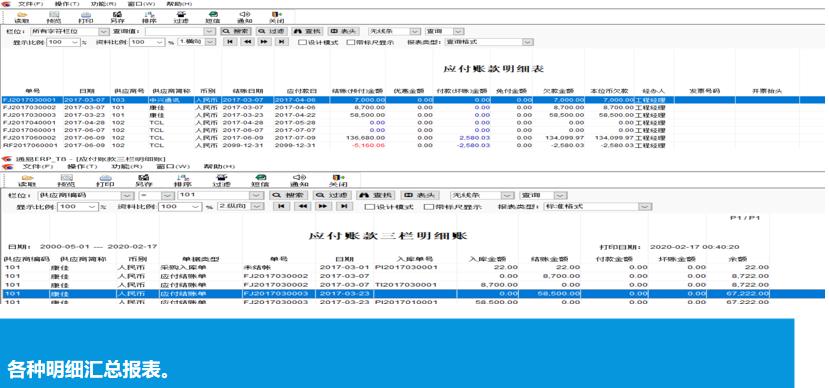Go to first page in lower 三栏明细账 window
Image resolution: width=829 pixels, height=388 pixels.
281,206
